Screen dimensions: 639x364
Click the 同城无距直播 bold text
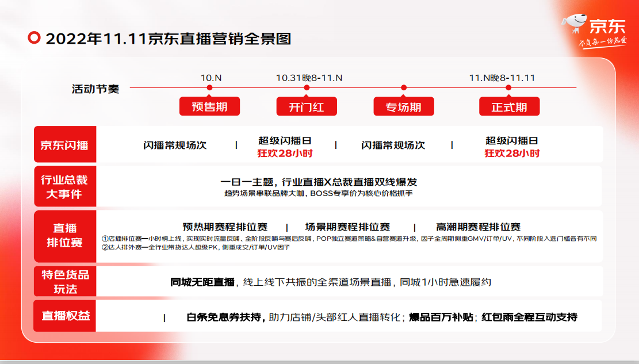(202, 282)
